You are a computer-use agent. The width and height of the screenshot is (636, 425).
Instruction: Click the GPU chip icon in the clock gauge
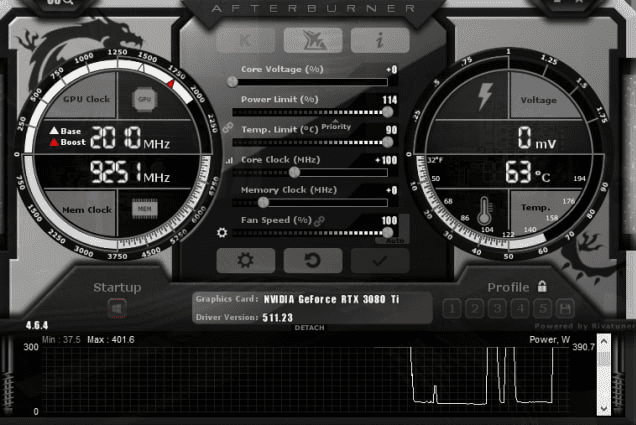(x=144, y=99)
